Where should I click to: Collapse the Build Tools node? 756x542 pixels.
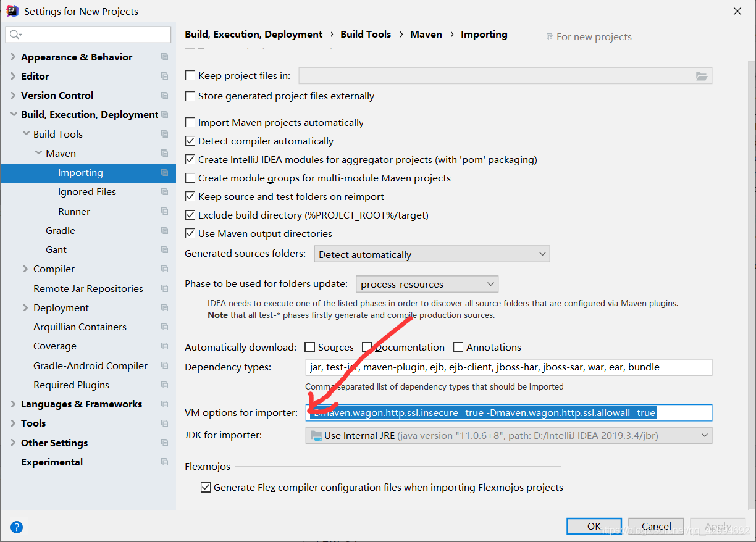click(25, 134)
